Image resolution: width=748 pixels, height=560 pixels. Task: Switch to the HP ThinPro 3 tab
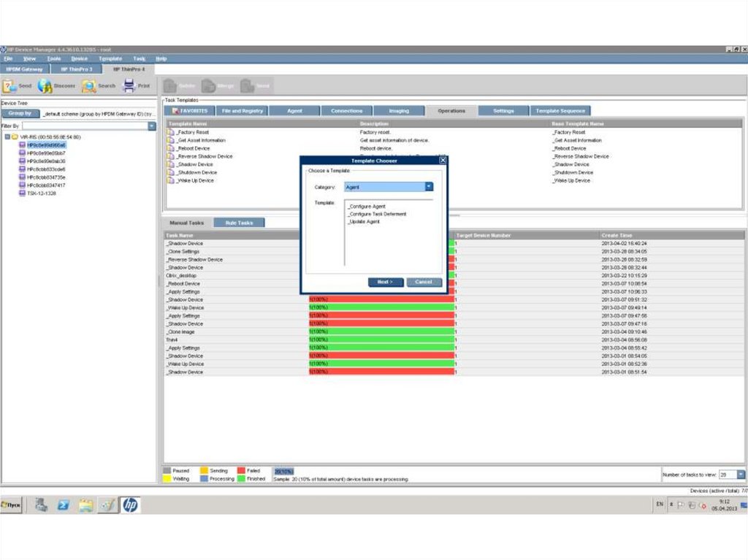pyautogui.click(x=77, y=69)
